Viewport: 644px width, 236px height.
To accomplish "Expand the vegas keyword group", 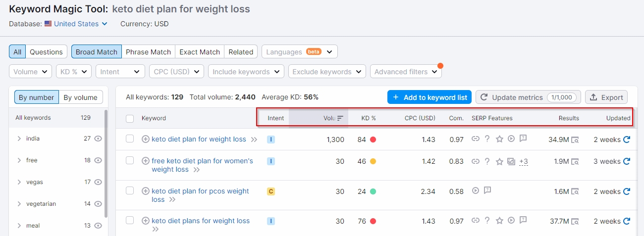I will tap(19, 182).
